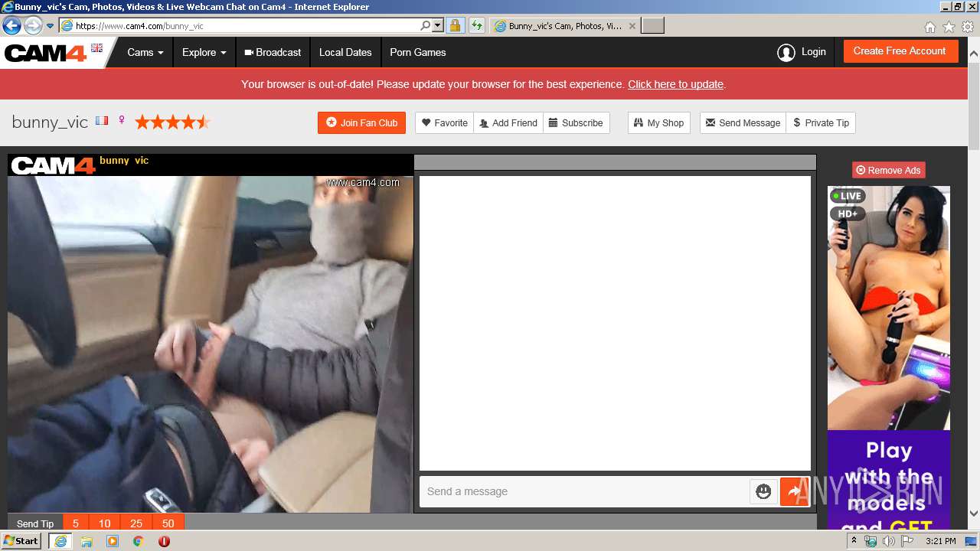Click the CAM4 logo in header
This screenshot has height=551, width=980.
46,53
